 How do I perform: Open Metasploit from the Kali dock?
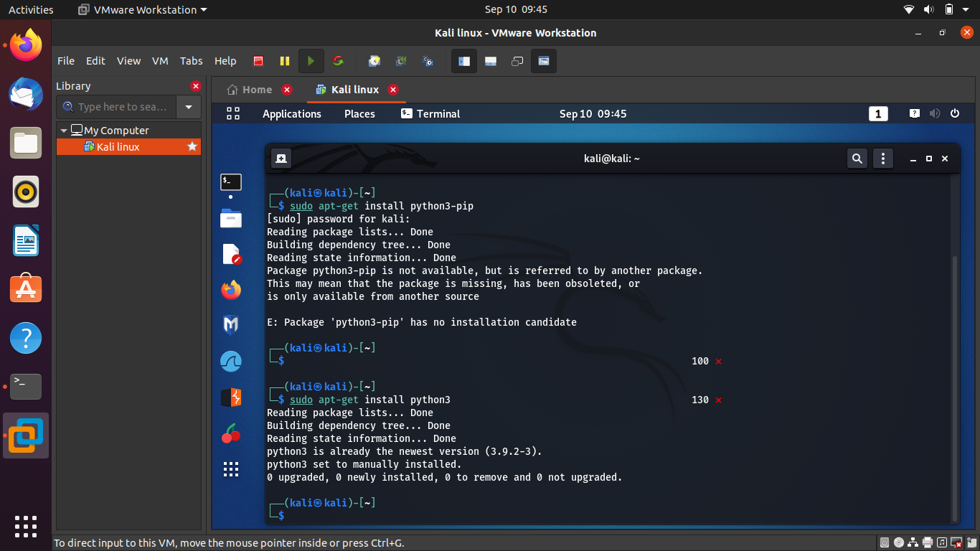click(231, 326)
